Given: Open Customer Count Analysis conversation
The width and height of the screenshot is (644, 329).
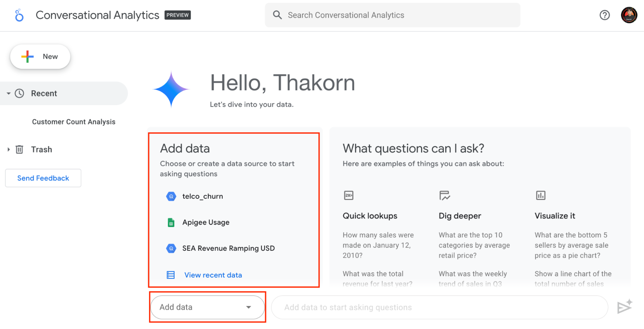Looking at the screenshot, I should pos(73,122).
